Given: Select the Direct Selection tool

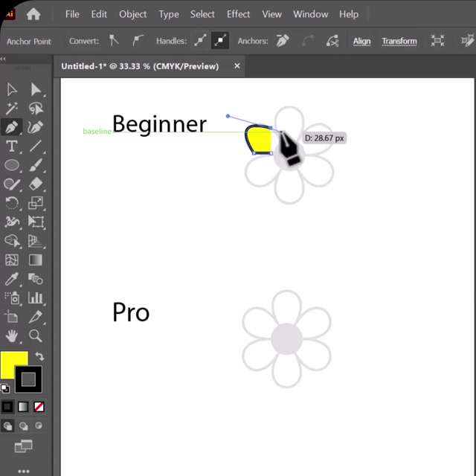Looking at the screenshot, I should click(35, 90).
